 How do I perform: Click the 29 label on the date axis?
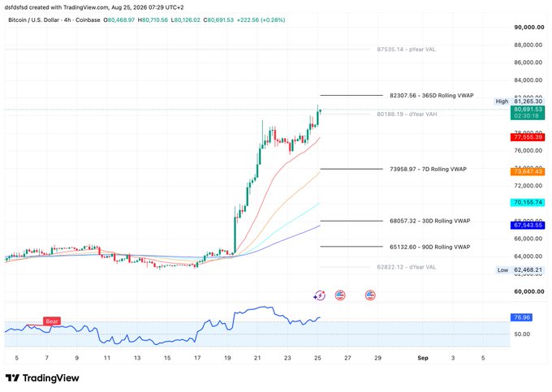(x=377, y=358)
